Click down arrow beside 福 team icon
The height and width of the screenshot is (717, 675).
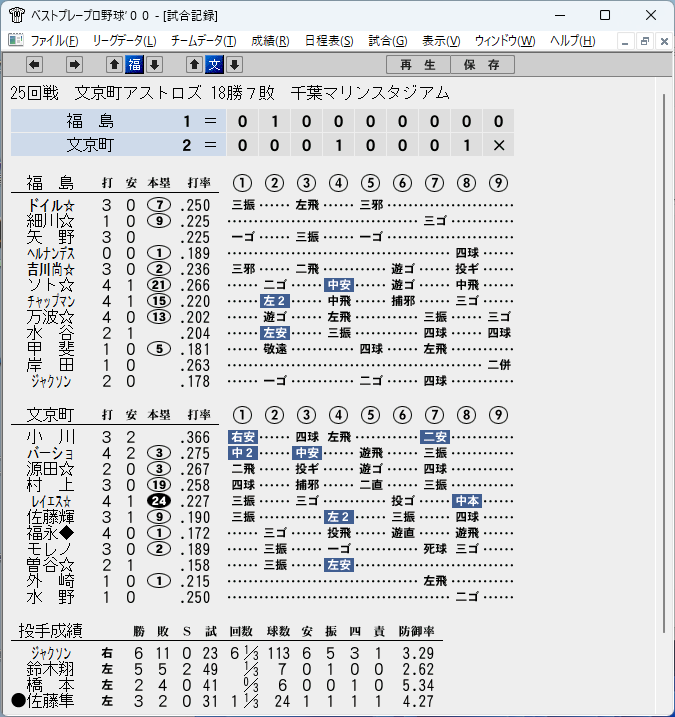click(155, 64)
